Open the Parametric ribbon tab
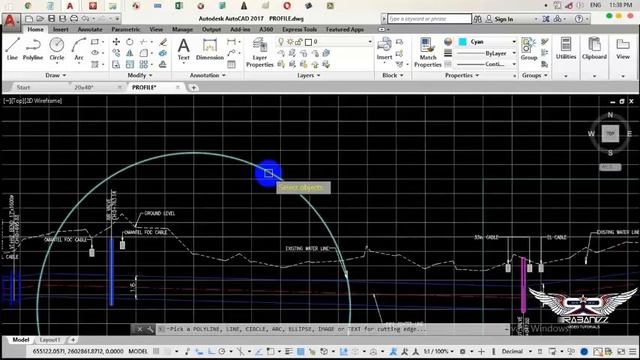Viewport: 640px width, 360px height. point(126,29)
